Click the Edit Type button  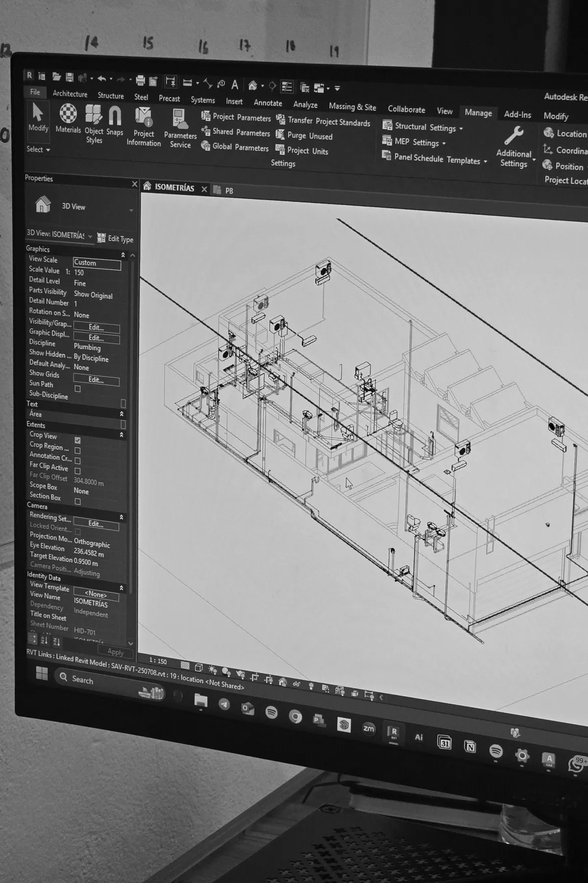[115, 238]
